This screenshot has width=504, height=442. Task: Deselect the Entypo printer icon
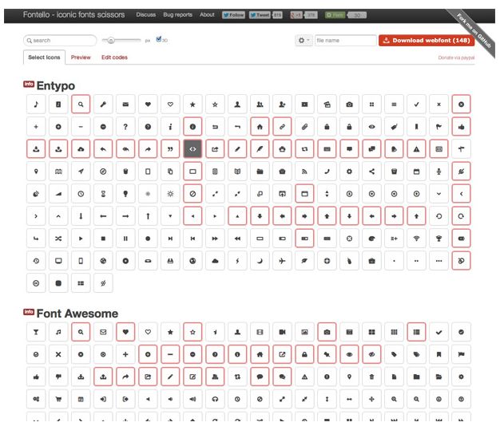point(282,149)
